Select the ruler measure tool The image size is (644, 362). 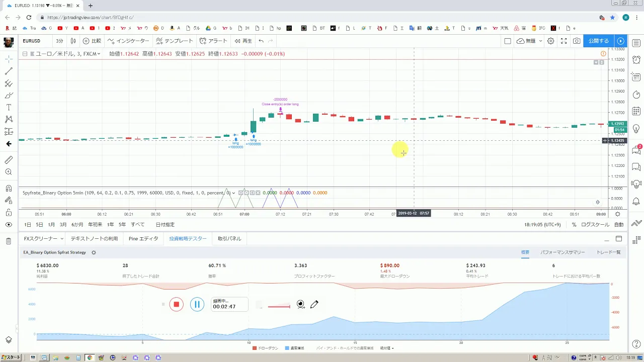click(x=9, y=160)
